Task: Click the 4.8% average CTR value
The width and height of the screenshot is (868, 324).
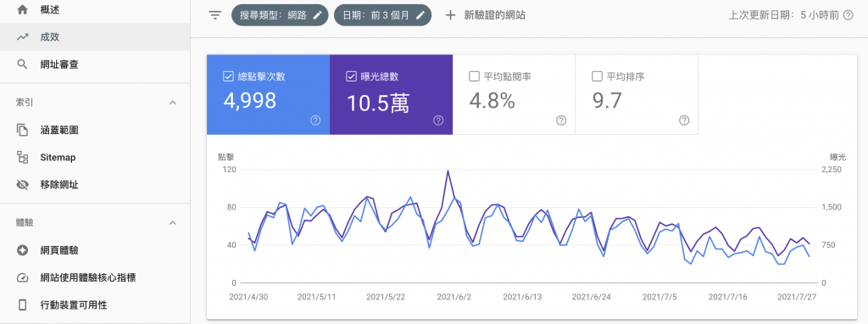Action: pos(492,101)
